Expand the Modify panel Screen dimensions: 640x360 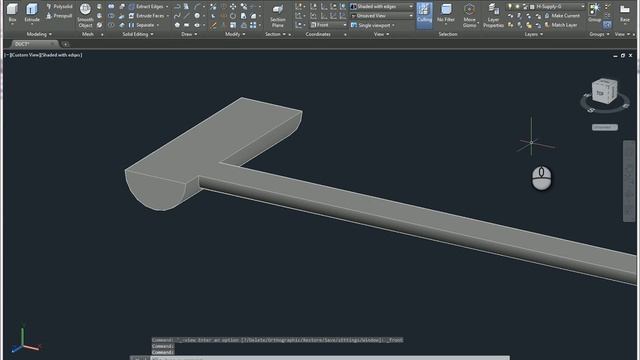click(235, 34)
